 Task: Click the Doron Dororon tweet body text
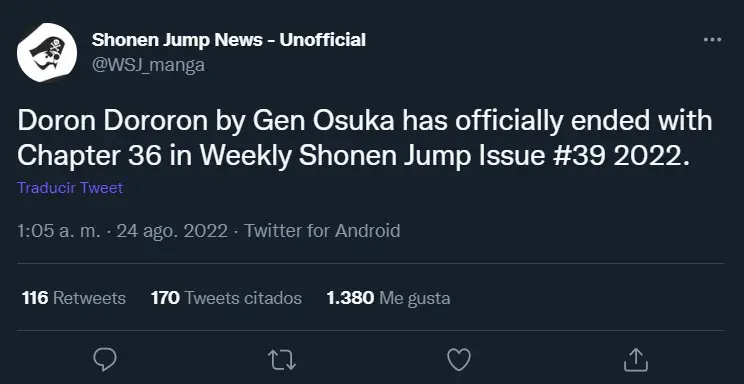[364, 139]
